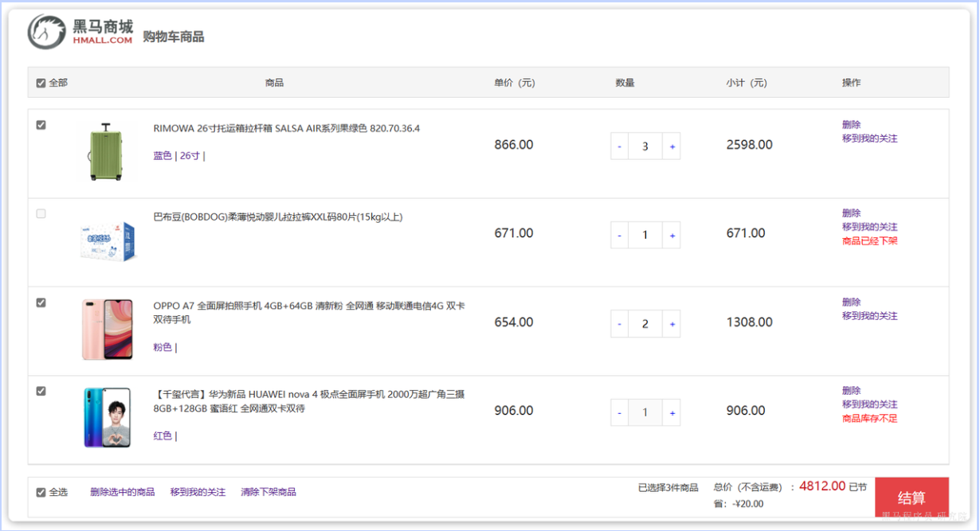980x531 pixels.
Task: Click 删除选中的商品 link
Action: point(122,492)
